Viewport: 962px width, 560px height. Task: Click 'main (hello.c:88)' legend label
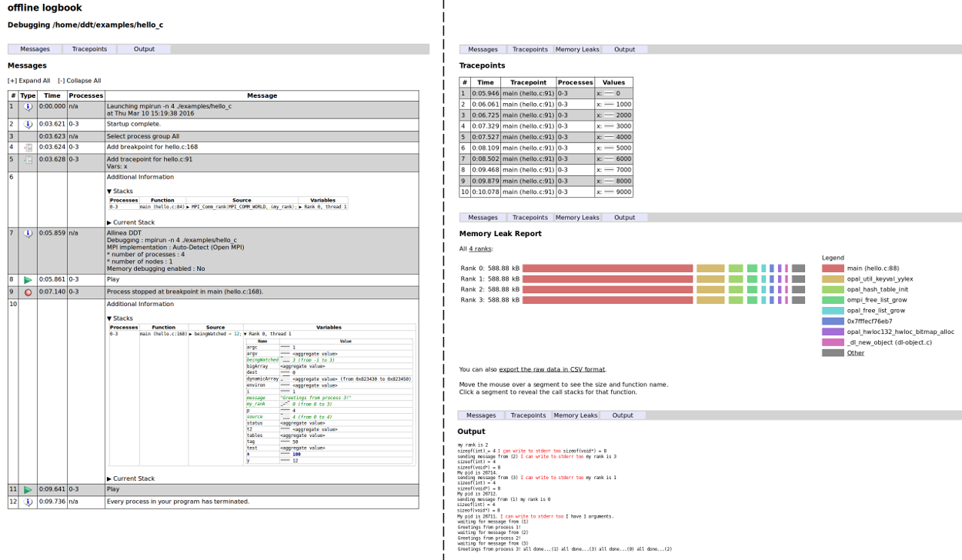point(873,268)
